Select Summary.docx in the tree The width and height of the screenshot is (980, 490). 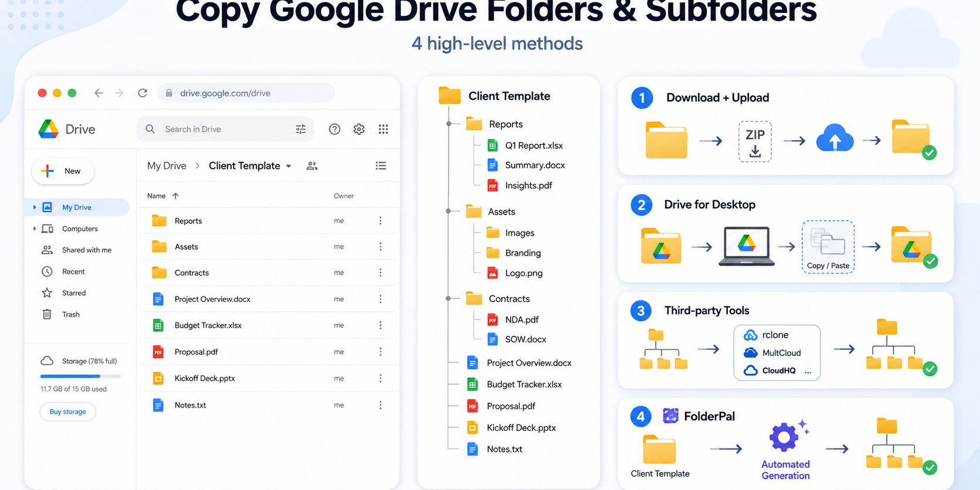coord(526,165)
